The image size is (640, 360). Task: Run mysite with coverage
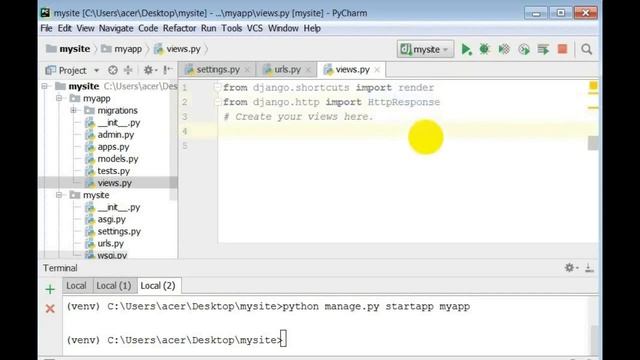pyautogui.click(x=504, y=49)
